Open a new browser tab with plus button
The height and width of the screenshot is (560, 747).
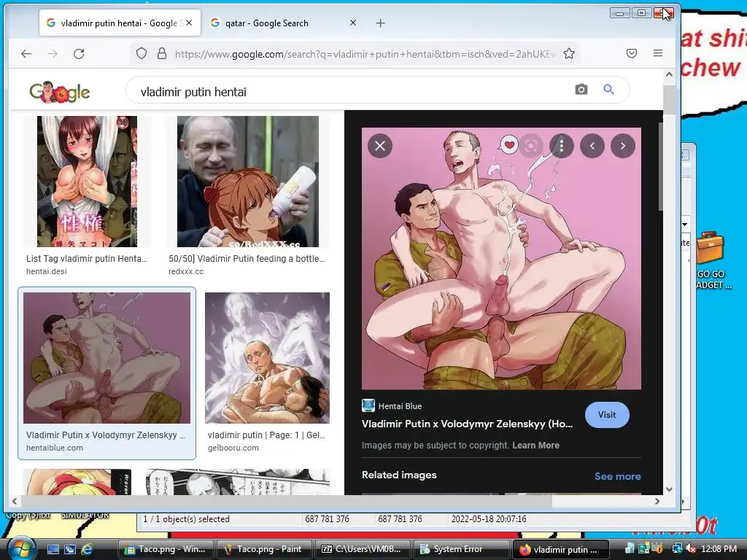tap(380, 23)
